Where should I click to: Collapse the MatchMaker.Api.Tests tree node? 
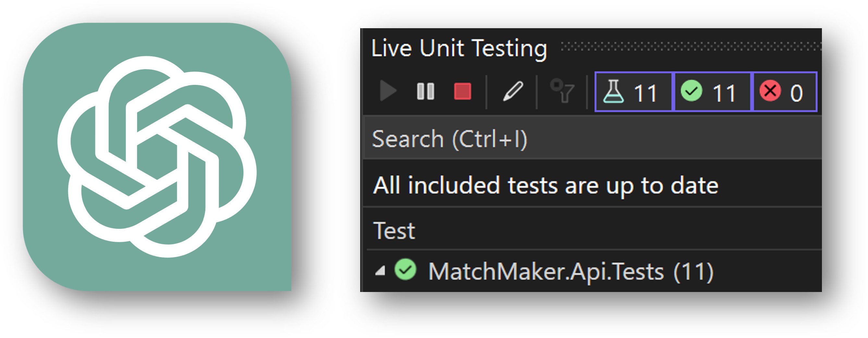point(380,271)
